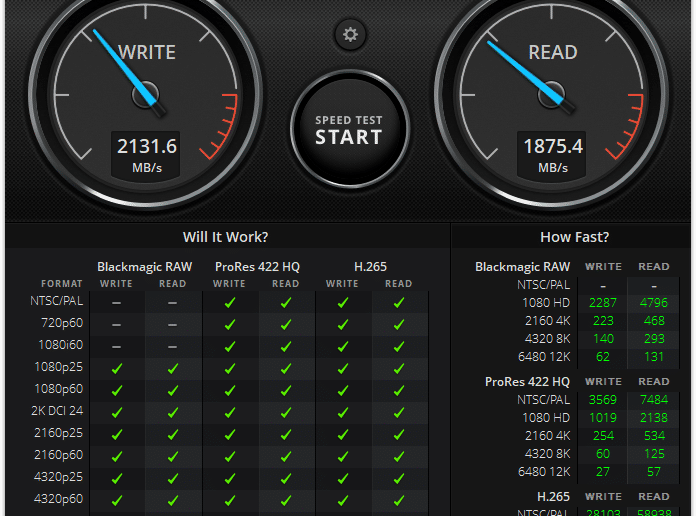Select the 2160p25 format row label
The width and height of the screenshot is (696, 516).
pos(59,433)
